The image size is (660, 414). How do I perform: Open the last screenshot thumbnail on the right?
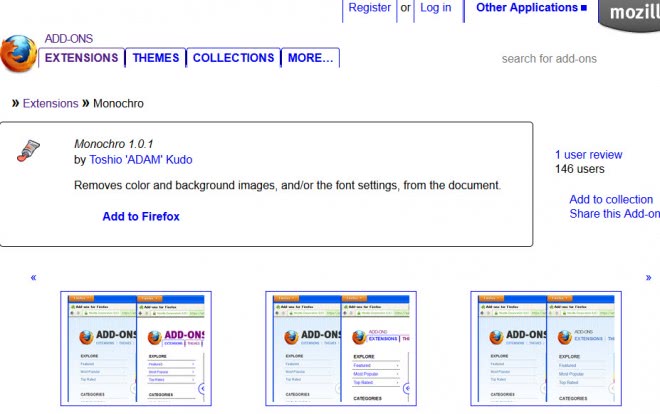[546, 348]
